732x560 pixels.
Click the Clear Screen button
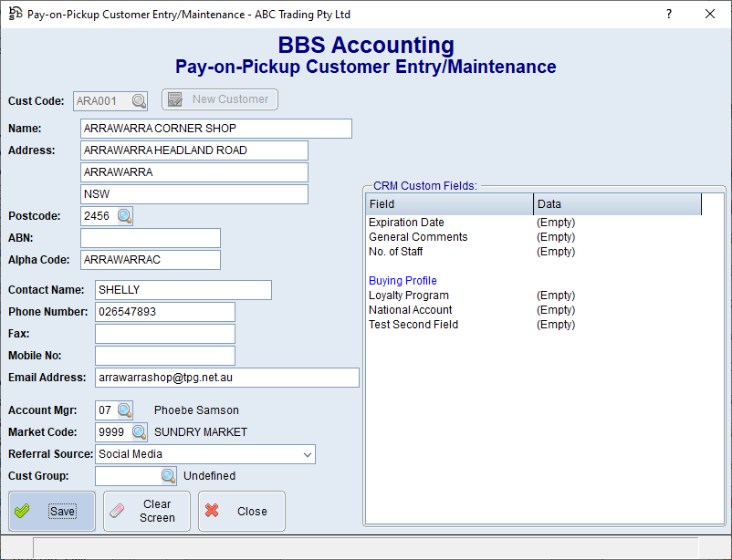point(147,511)
